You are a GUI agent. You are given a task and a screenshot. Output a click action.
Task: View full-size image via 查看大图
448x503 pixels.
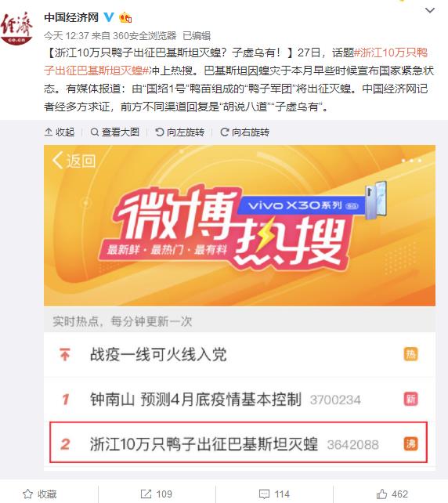click(115, 132)
